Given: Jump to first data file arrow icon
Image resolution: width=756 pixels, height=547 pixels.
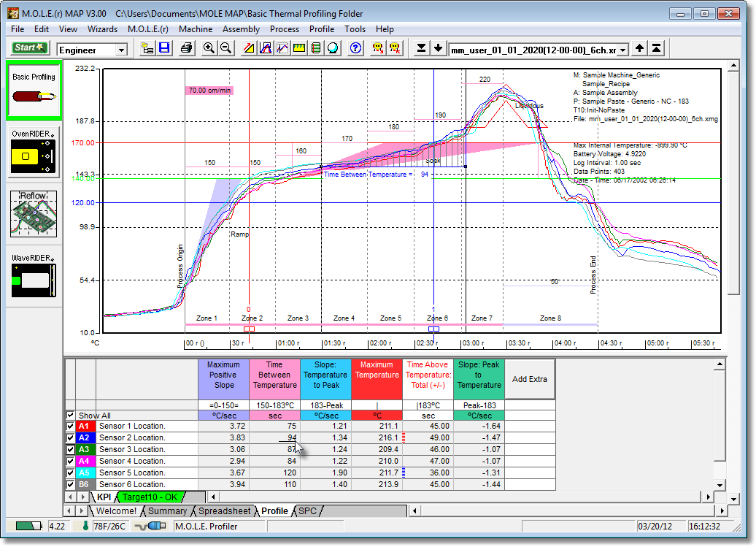Looking at the screenshot, I should click(656, 48).
